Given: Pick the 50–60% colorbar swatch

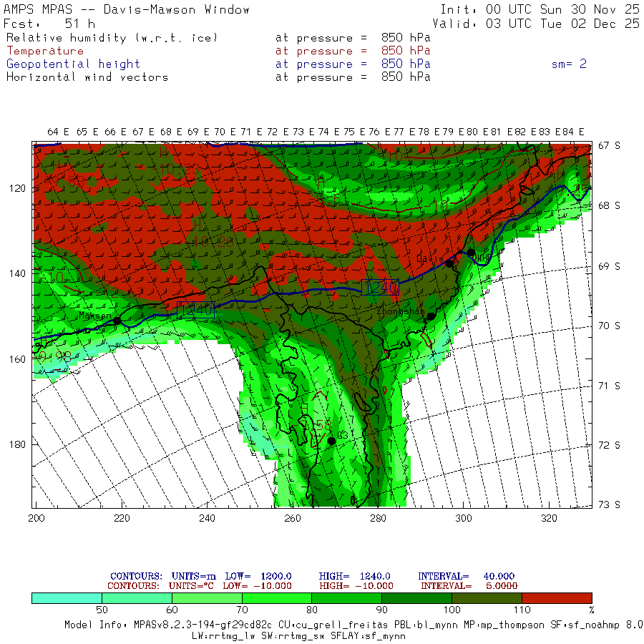Looking at the screenshot, I should (137, 598).
